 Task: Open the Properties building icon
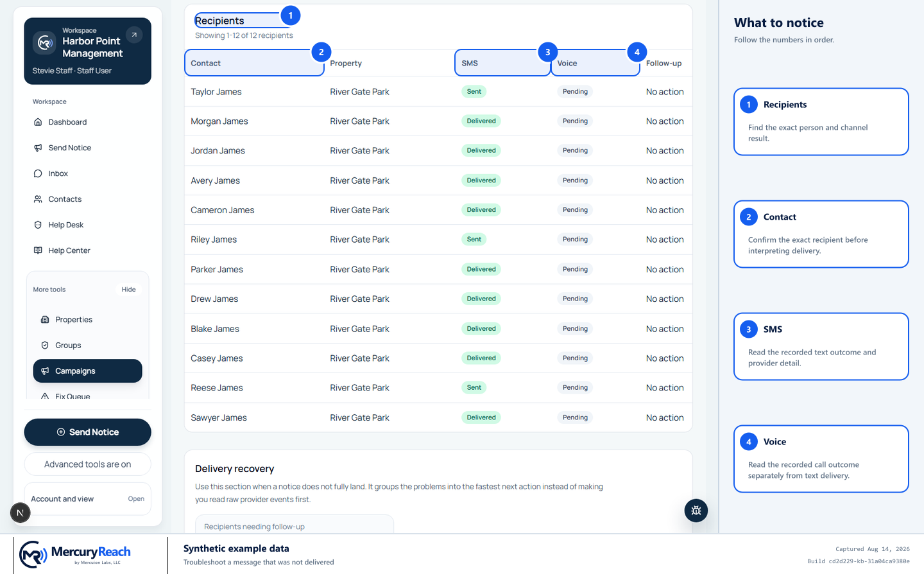45,320
